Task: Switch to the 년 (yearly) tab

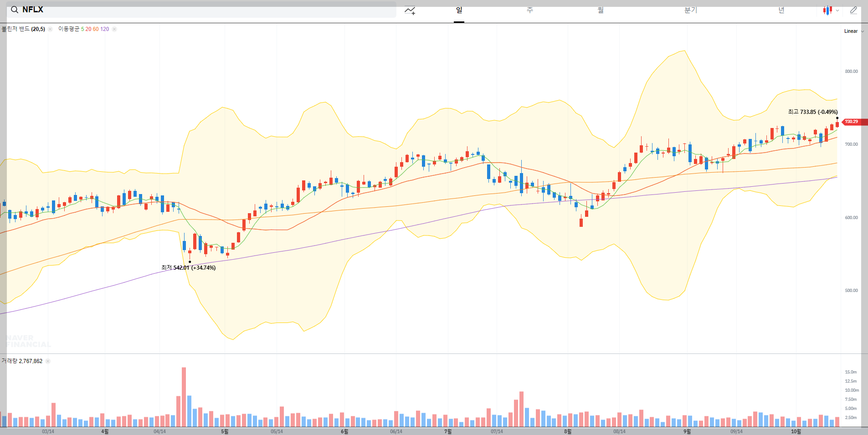Action: tap(781, 10)
